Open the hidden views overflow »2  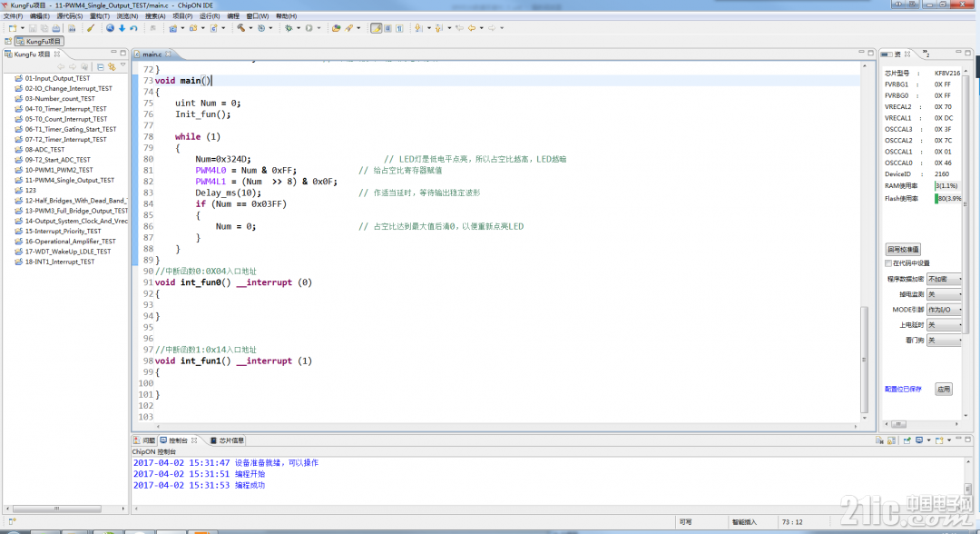pyautogui.click(x=926, y=54)
